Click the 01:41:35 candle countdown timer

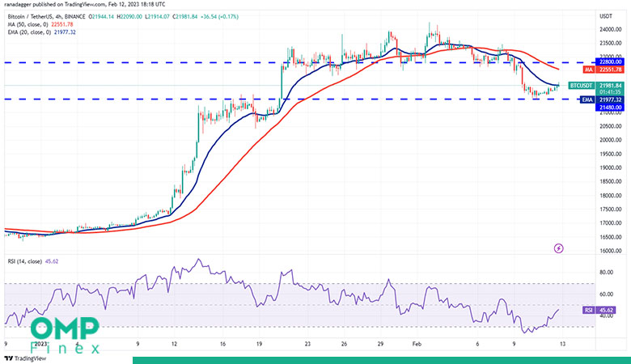coord(610,92)
